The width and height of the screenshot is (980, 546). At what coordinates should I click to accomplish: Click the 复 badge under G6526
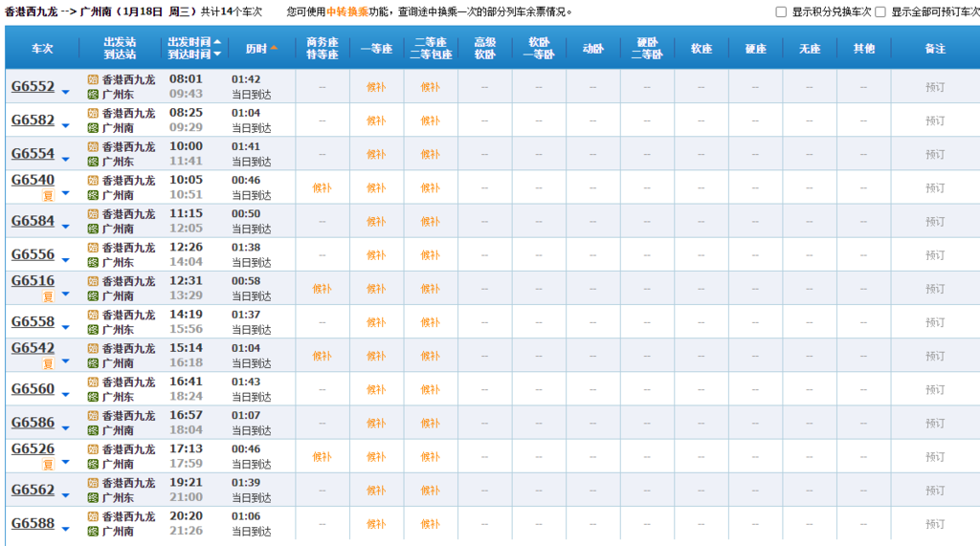[x=48, y=465]
